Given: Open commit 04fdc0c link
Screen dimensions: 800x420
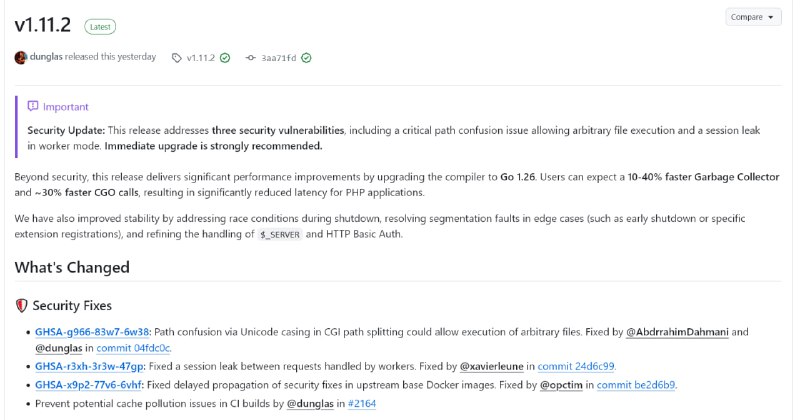Looking at the screenshot, I should click(x=133, y=348).
